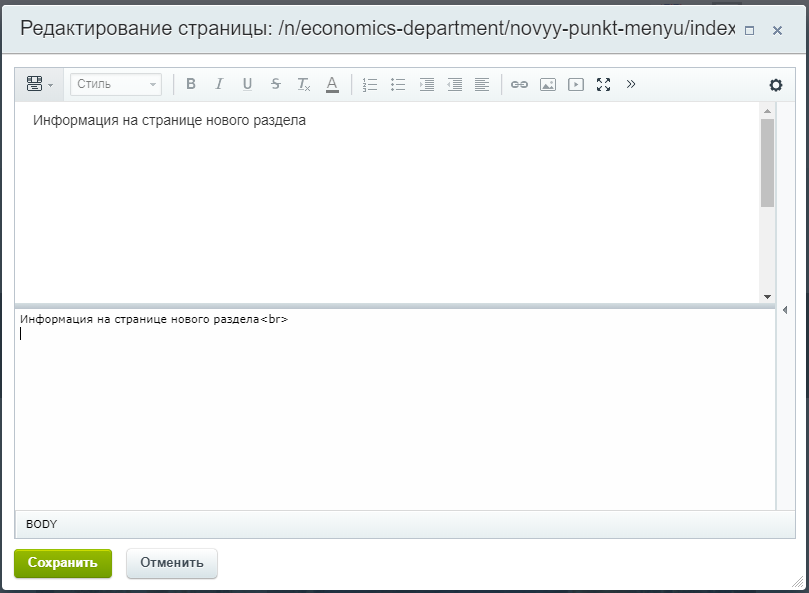Toggle bold formatting
809x593 pixels.
click(191, 84)
